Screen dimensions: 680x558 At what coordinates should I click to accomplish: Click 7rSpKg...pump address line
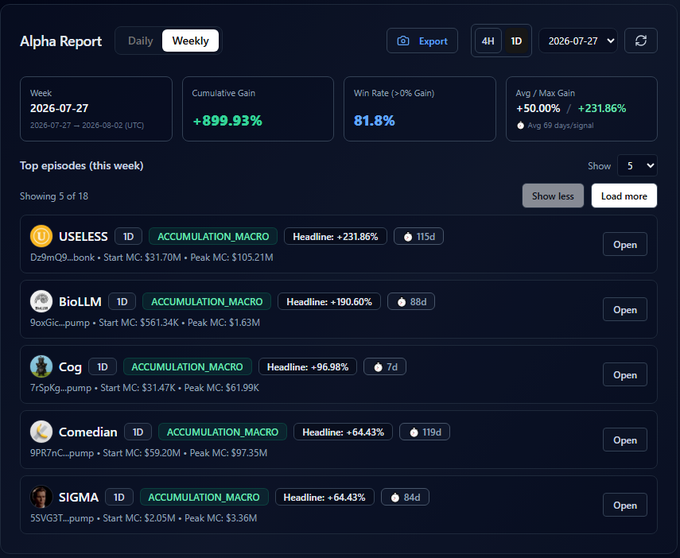[x=144, y=388]
